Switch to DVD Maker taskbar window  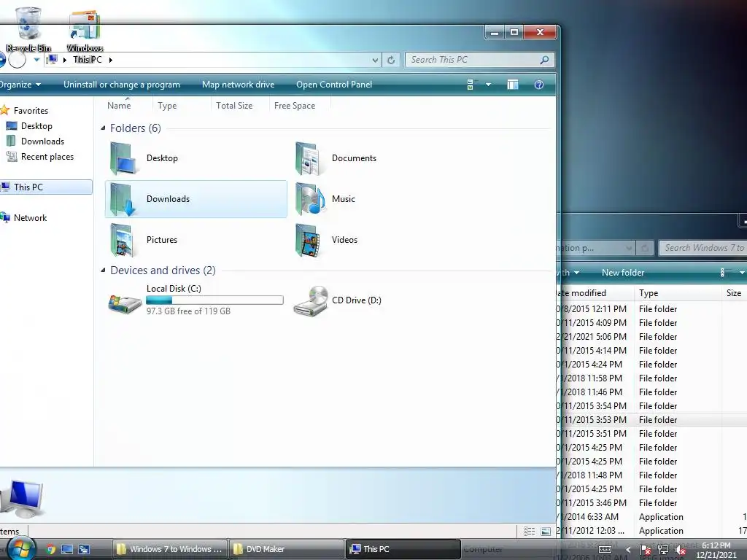(x=286, y=549)
